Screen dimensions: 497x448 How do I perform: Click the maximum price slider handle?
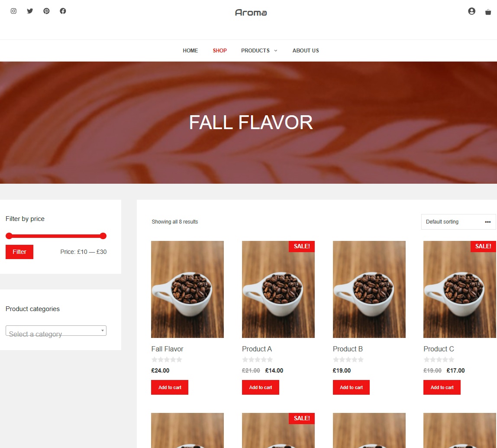[103, 236]
